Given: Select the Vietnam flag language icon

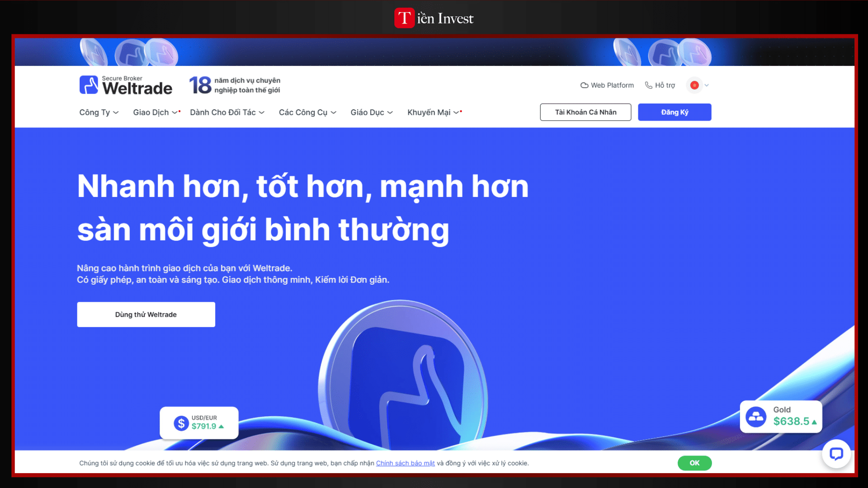Looking at the screenshot, I should click(x=694, y=85).
